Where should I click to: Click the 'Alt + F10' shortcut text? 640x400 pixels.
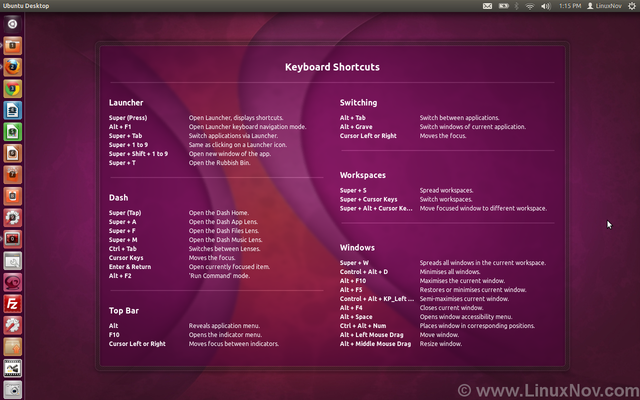pos(353,281)
